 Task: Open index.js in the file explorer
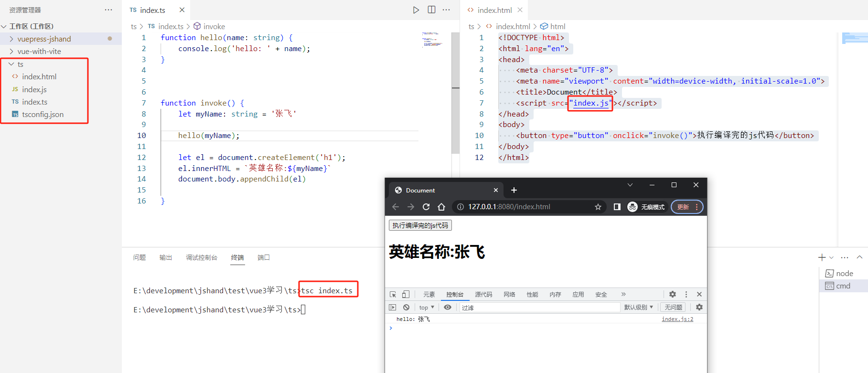(x=34, y=89)
